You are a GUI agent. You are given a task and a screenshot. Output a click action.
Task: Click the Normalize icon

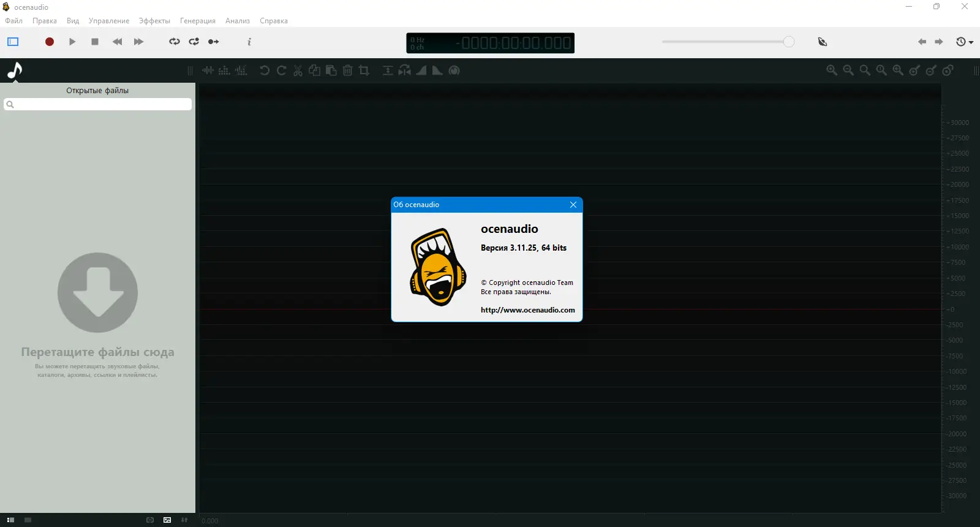[388, 70]
